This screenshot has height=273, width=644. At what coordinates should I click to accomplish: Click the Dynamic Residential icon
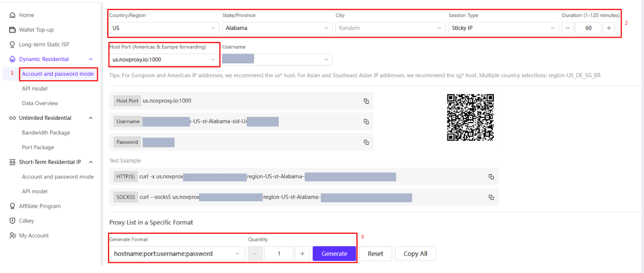(12, 59)
